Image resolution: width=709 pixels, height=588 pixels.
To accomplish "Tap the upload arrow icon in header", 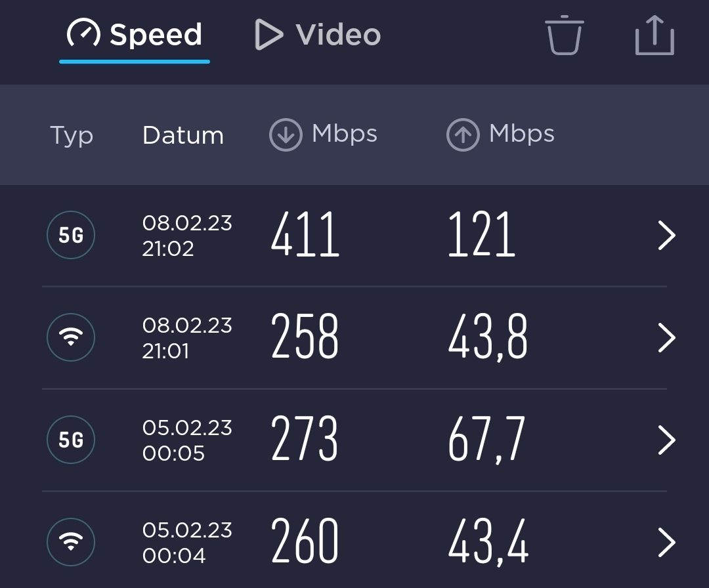I will 463,135.
